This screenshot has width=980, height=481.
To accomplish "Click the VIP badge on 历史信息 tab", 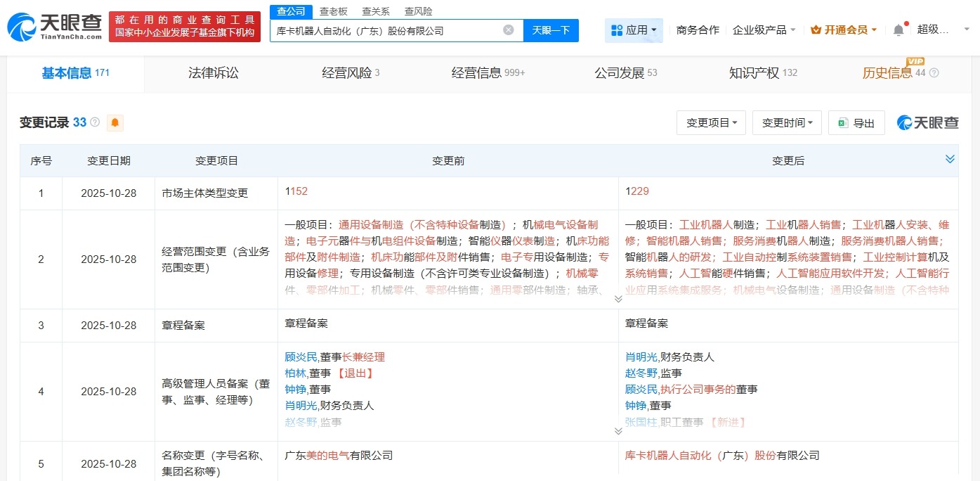I will (915, 63).
